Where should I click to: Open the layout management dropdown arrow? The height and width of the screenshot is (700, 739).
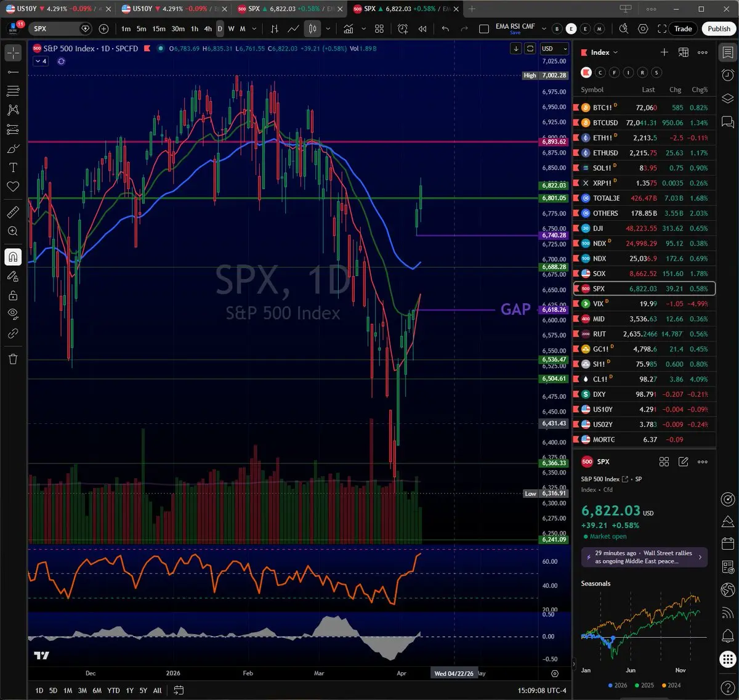click(543, 28)
